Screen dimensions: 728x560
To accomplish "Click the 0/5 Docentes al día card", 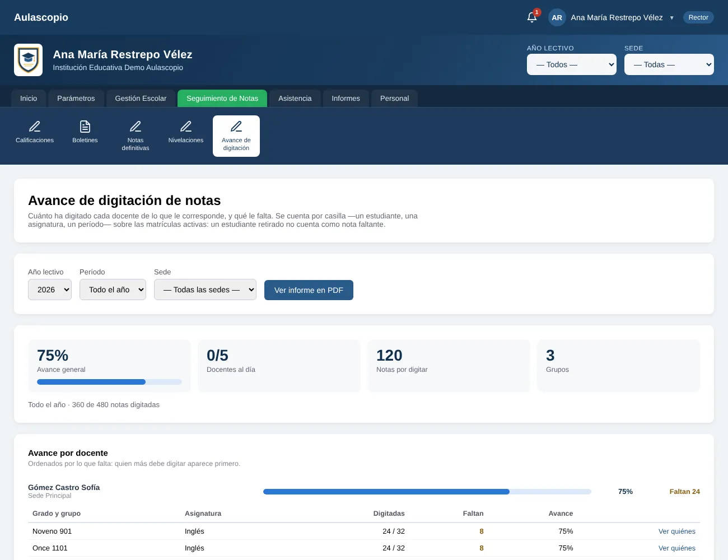I will (x=279, y=366).
